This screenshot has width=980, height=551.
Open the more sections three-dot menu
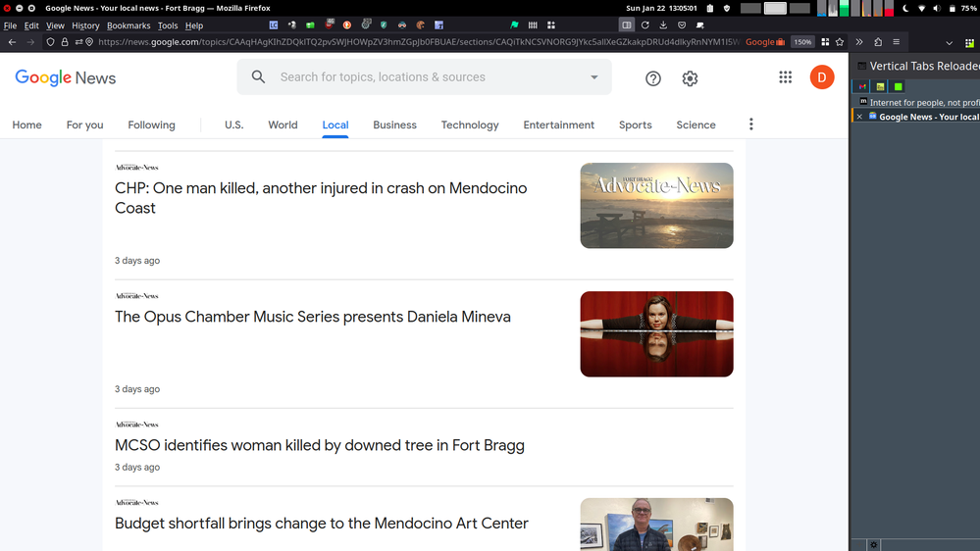click(x=751, y=125)
